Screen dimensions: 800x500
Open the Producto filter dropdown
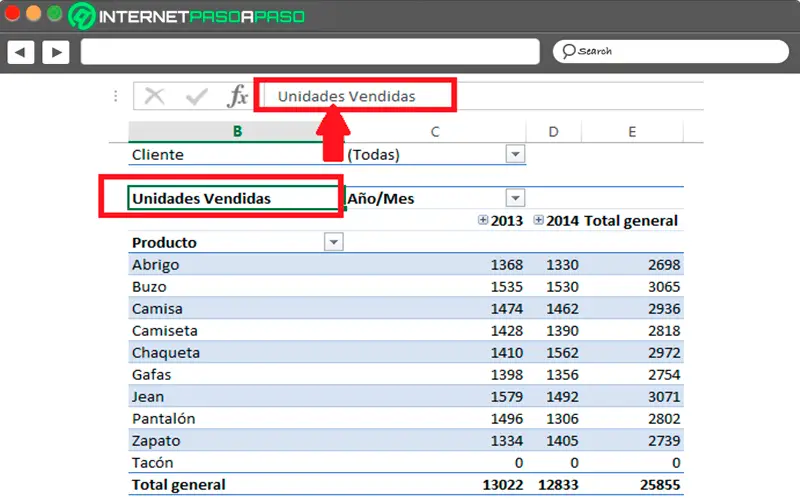(334, 242)
